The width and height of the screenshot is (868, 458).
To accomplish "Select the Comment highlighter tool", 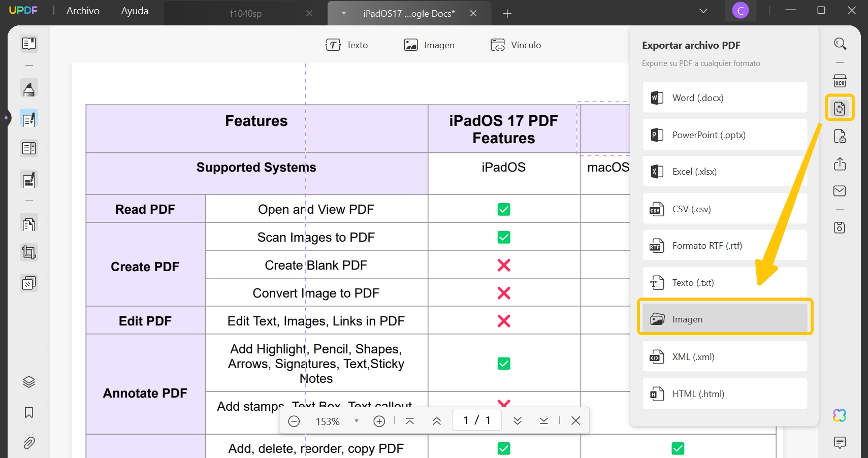I will [29, 88].
